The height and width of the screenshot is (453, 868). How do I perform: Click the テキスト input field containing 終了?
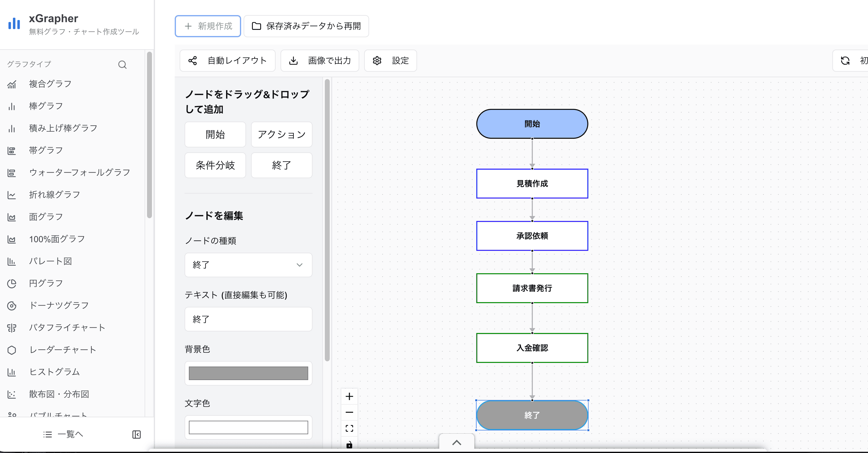coord(248,319)
